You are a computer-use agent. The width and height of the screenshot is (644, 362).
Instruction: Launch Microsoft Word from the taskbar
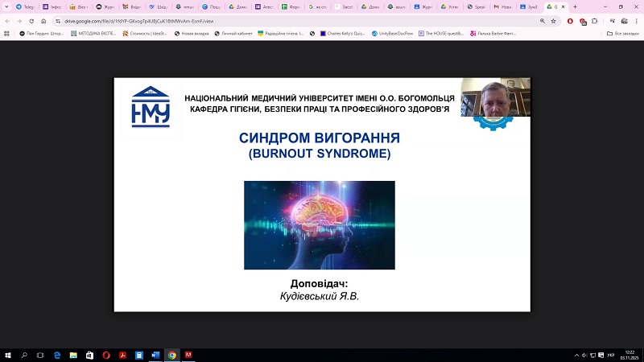[155, 355]
